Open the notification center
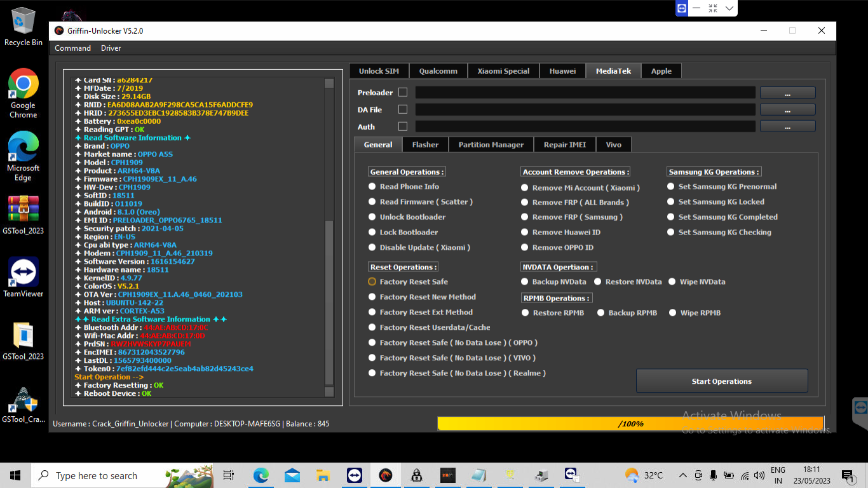This screenshot has width=868, height=488. (x=847, y=475)
